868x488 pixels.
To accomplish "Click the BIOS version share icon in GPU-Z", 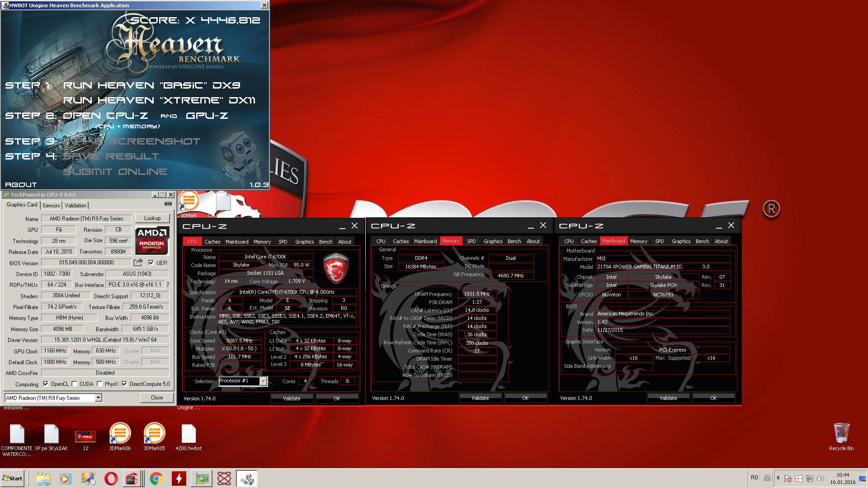I will click(x=138, y=263).
